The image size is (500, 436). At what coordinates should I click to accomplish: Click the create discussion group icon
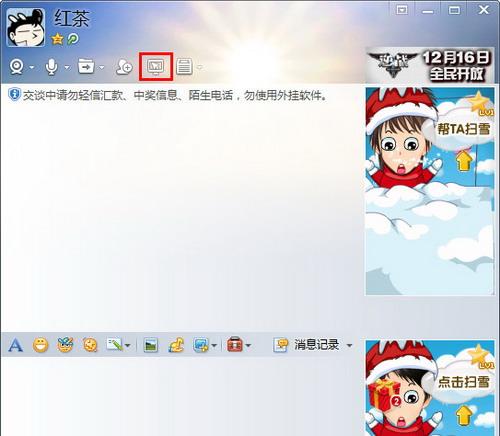(x=124, y=67)
